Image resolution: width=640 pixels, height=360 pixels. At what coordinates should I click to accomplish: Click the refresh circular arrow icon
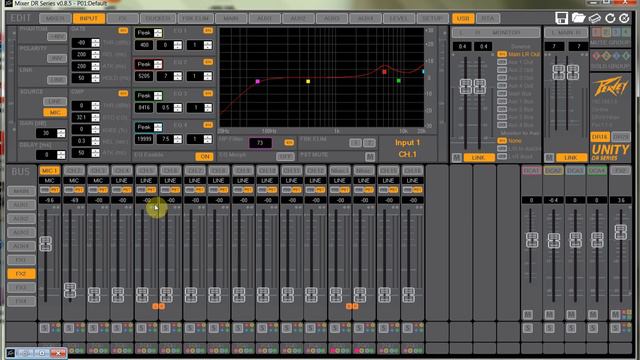(x=610, y=18)
